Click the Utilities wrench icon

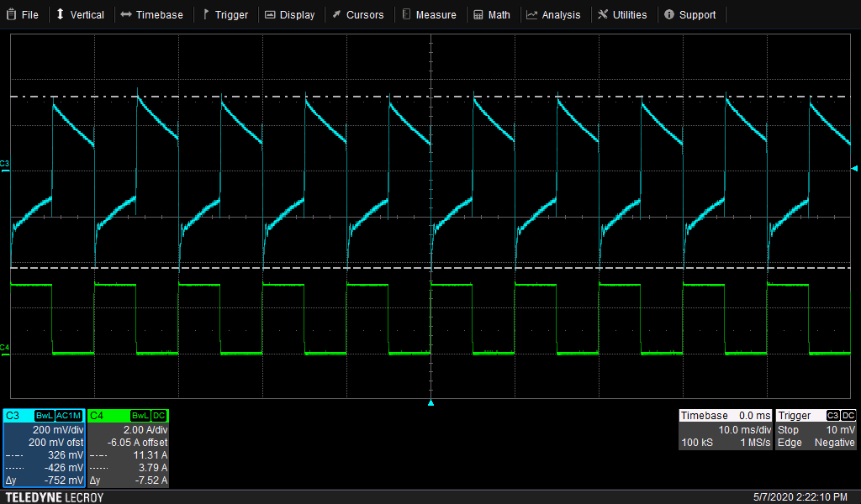(x=602, y=13)
